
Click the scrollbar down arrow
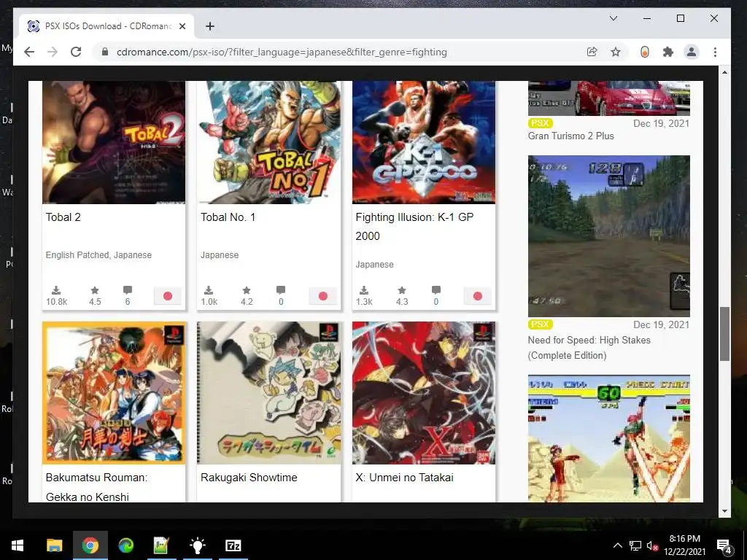tap(724, 511)
